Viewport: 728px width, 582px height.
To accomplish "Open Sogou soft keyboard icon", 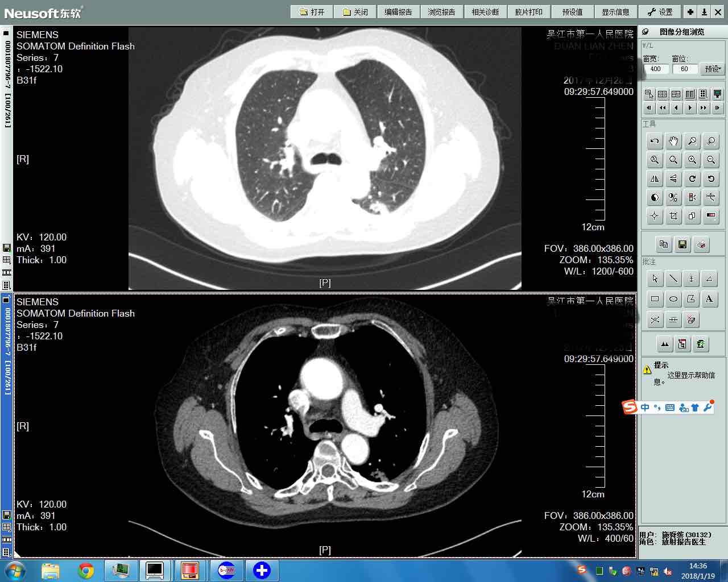I will (x=670, y=408).
